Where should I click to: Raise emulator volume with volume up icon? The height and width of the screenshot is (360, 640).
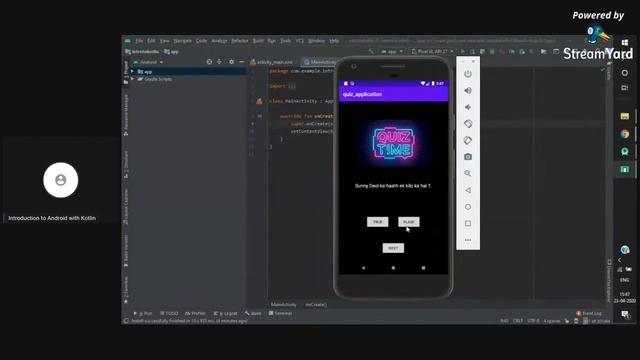click(x=468, y=90)
